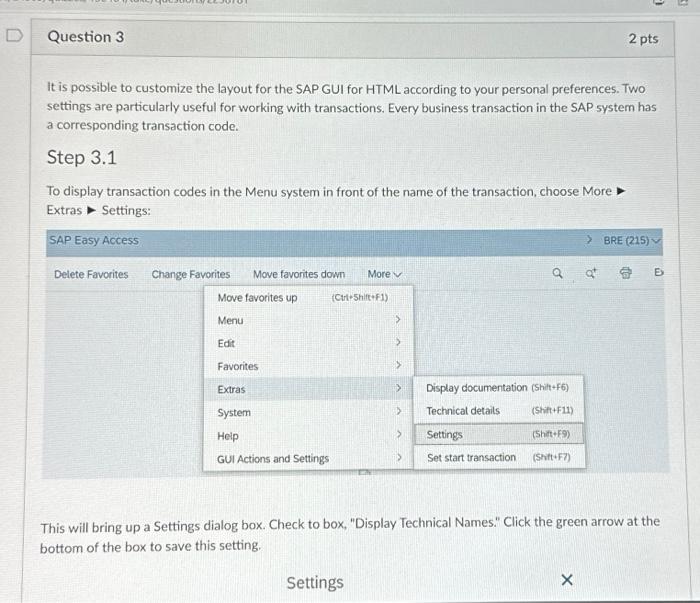Viewport: 700px width, 603px height.
Task: Close the Settings dialog with the X
Action: (567, 580)
